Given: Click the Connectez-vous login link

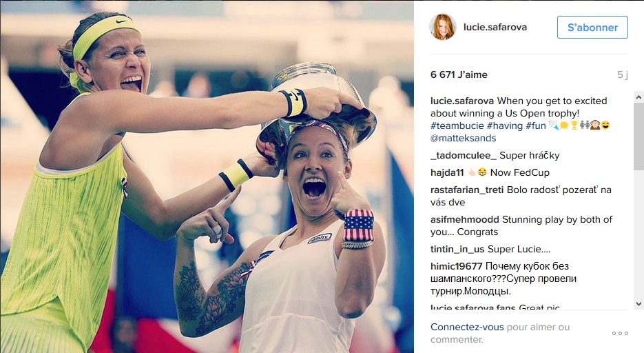Looking at the screenshot, I should (467, 327).
